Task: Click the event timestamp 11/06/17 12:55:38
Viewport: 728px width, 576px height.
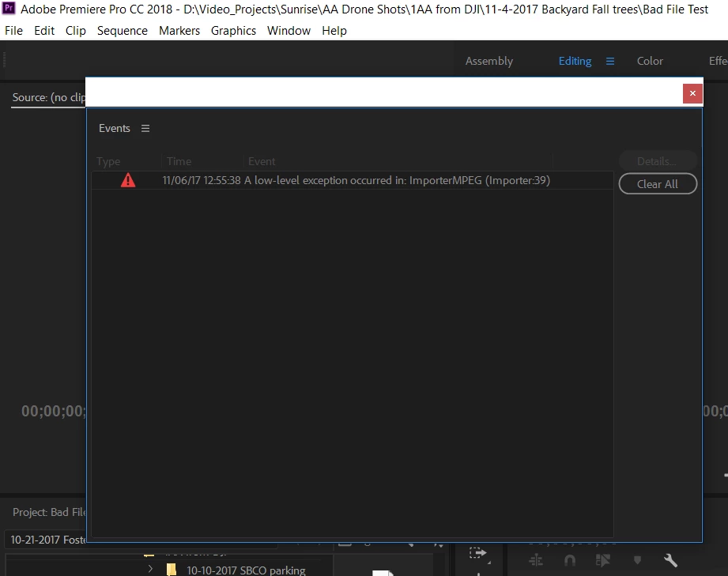Action: pyautogui.click(x=202, y=181)
